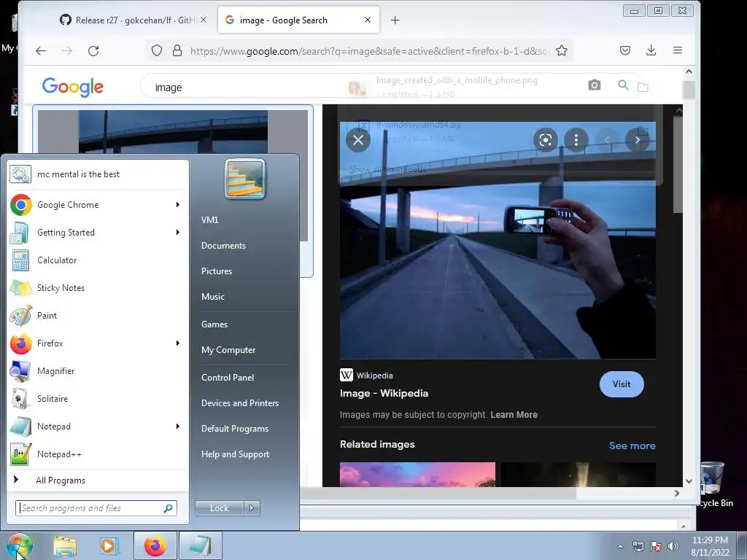Click the Lock button
Viewport: 747px width, 560px height.
tap(219, 508)
